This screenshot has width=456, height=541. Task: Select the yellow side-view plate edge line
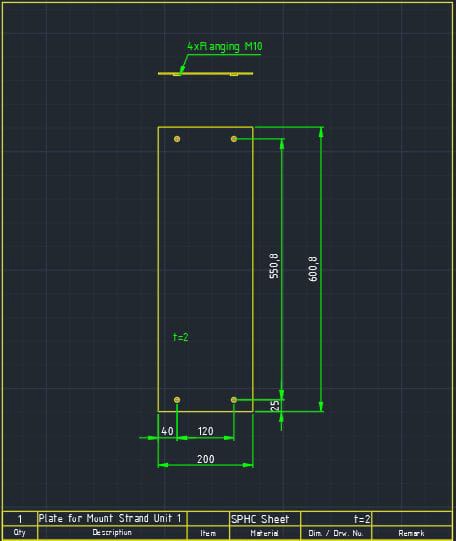[x=206, y=73]
